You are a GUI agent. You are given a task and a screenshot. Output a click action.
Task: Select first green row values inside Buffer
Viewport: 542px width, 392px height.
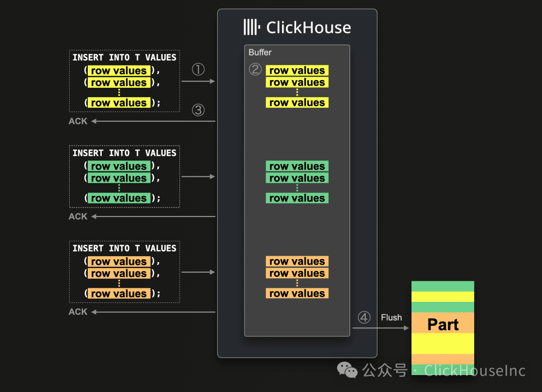click(x=297, y=166)
